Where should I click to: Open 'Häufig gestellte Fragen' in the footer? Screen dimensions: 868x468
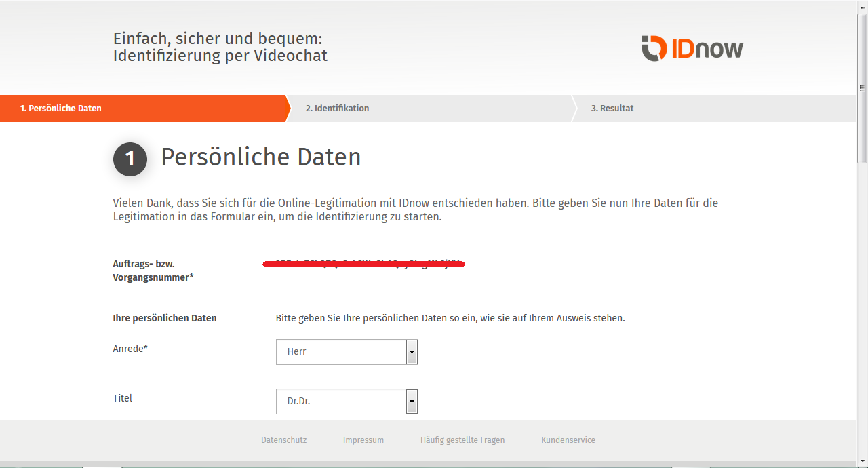pos(462,440)
